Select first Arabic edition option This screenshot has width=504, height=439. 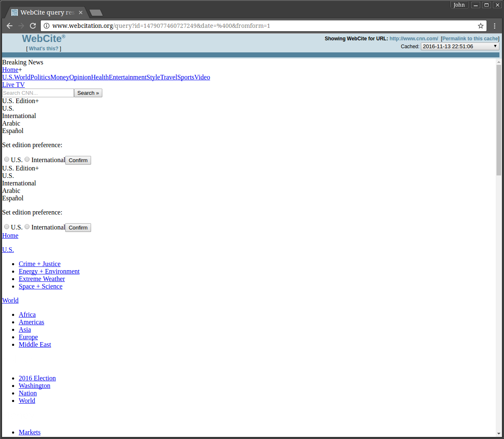tap(11, 123)
